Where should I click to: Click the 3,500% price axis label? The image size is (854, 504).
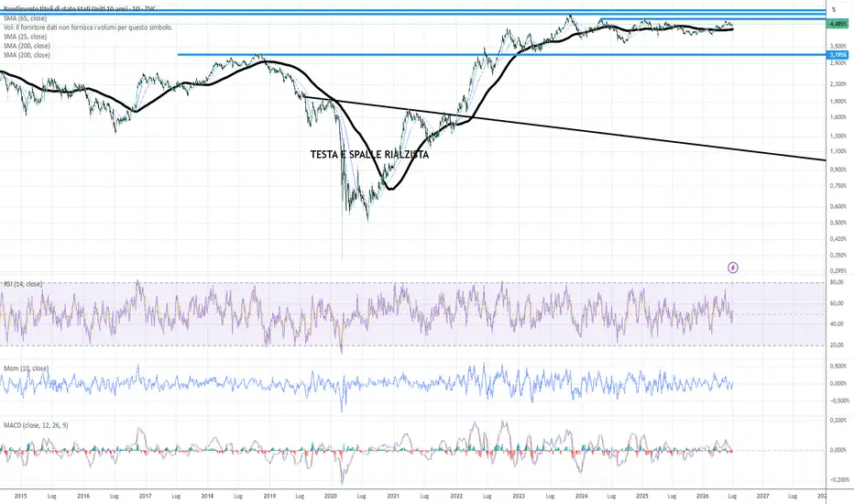point(838,47)
